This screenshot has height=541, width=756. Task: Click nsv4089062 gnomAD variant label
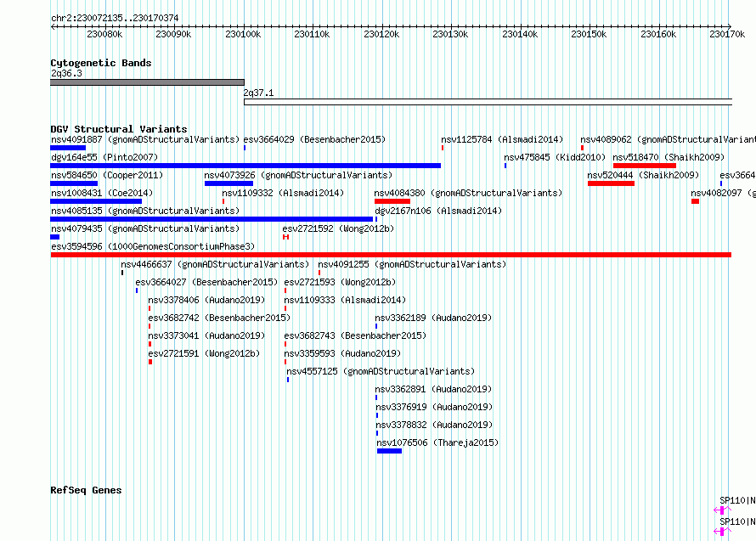(668, 139)
